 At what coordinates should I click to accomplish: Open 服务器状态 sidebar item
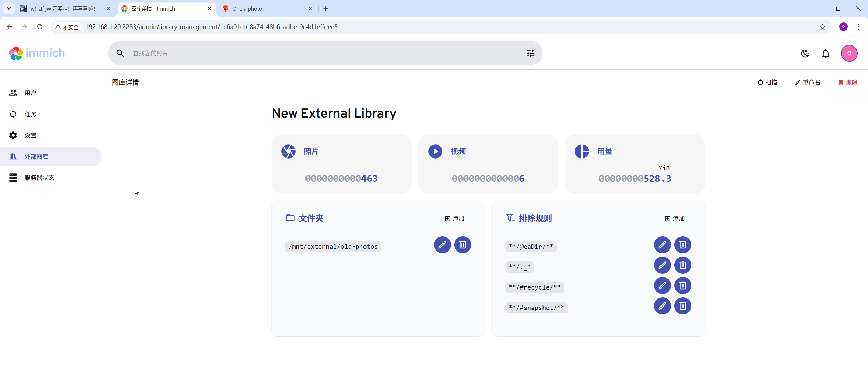39,178
